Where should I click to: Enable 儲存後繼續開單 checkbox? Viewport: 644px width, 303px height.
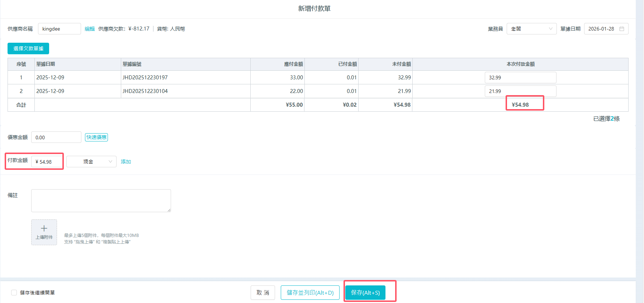point(14,293)
